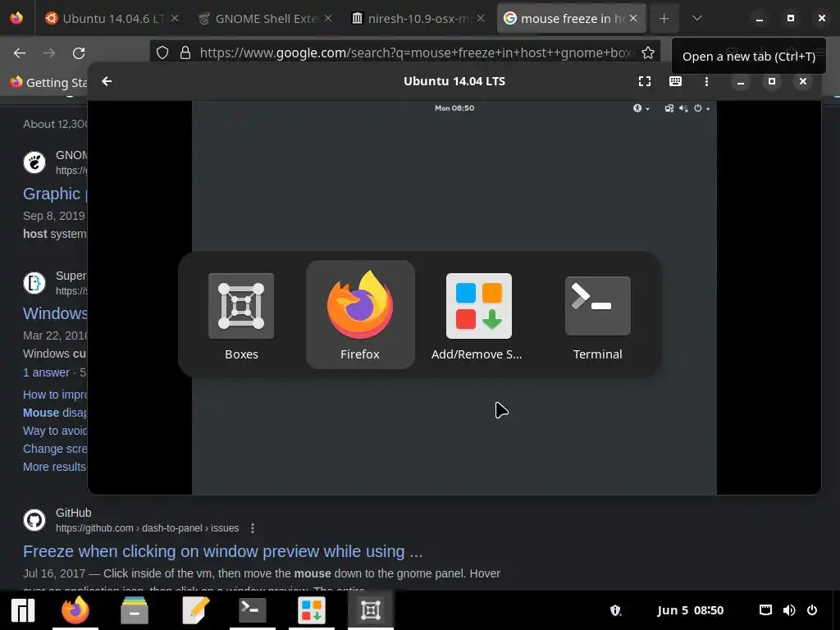
Task: Open Getting Started bookmark
Action: [48, 83]
